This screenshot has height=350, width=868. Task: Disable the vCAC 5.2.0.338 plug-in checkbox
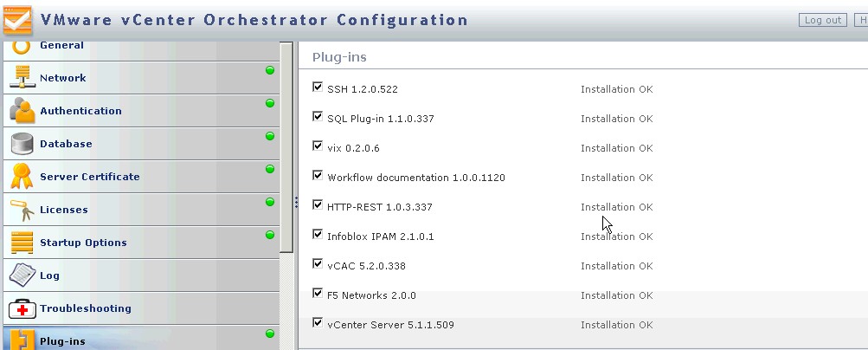[318, 264]
